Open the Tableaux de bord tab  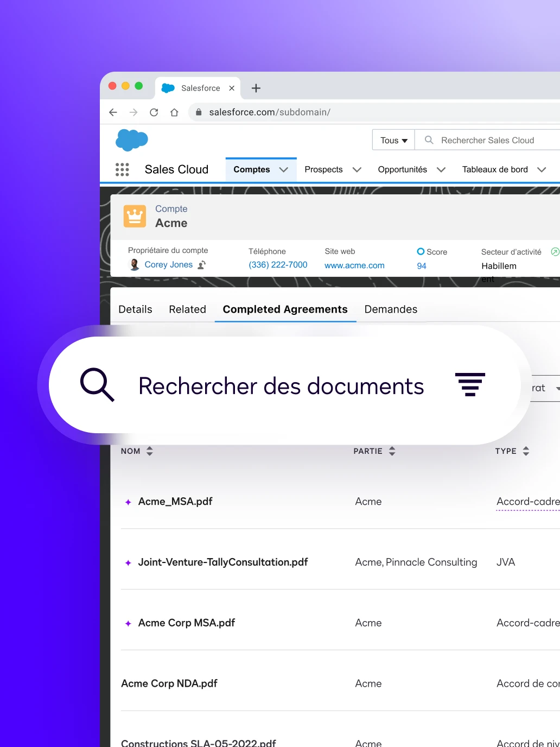pos(495,169)
